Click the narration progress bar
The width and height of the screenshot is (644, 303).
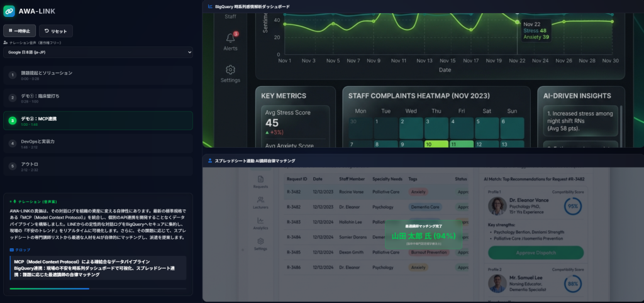(x=97, y=289)
